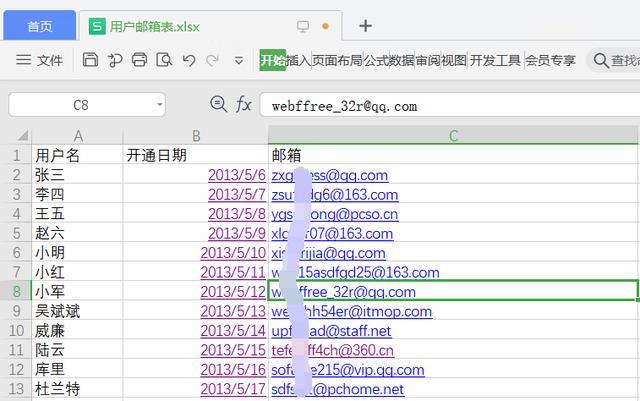Expand the Name Box dropdown arrow
Screen dimensions: 640x401
click(x=160, y=105)
